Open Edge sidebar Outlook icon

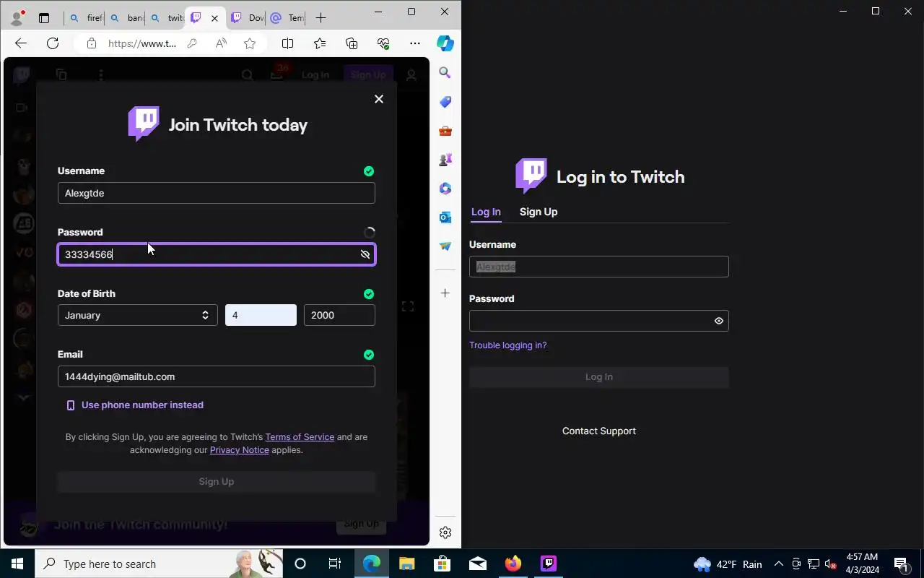(445, 217)
